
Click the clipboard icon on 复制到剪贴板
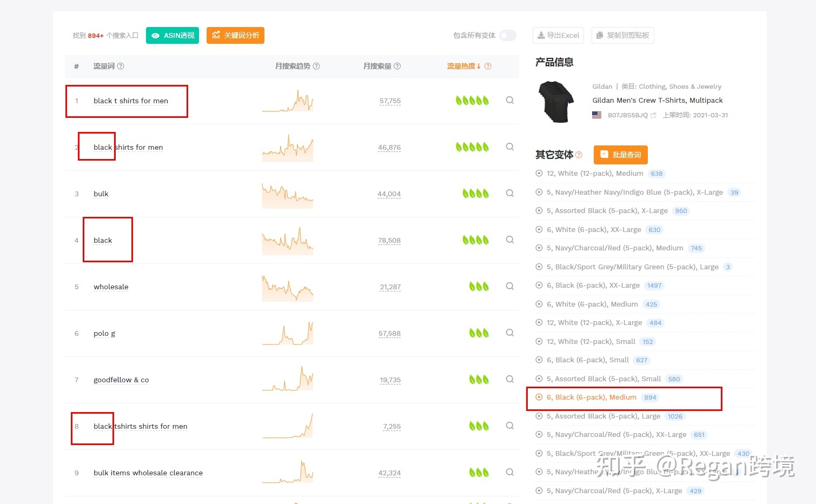[600, 35]
